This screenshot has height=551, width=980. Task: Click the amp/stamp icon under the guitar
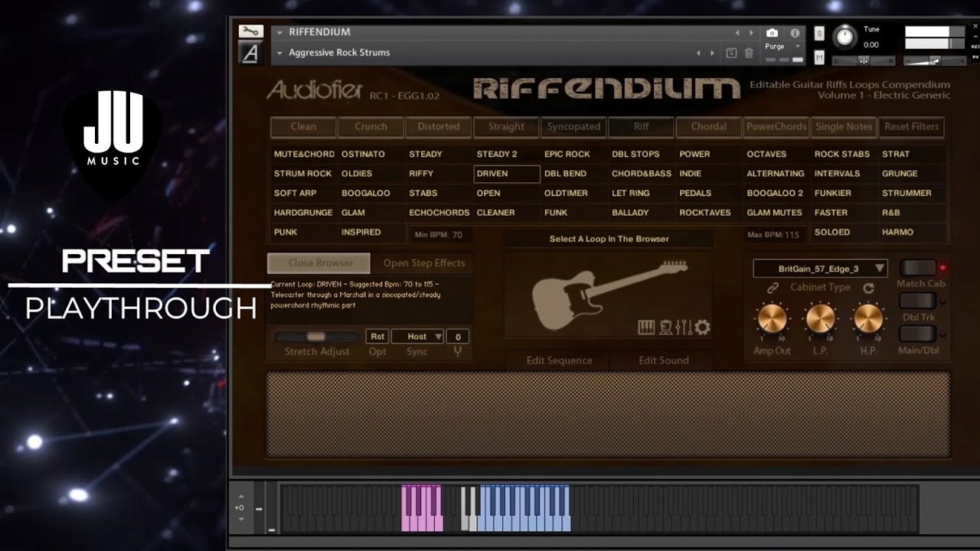tap(666, 328)
